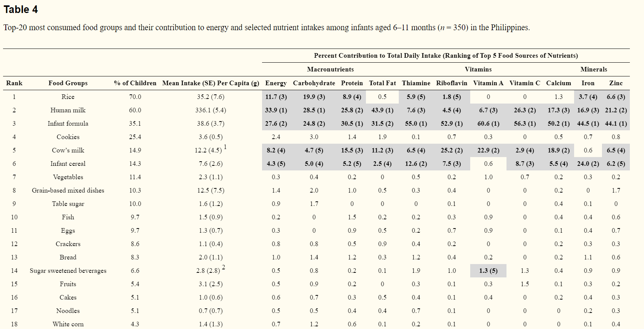Click the 'White corn' food group cell
This screenshot has height=329, width=644.
tap(68, 324)
